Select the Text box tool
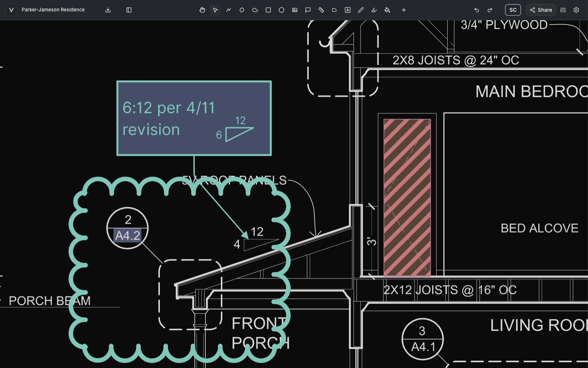588x368 pixels. pos(348,10)
